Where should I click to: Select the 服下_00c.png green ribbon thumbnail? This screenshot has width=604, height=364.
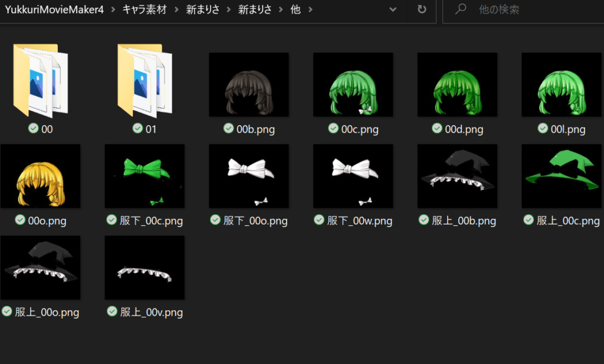click(145, 176)
